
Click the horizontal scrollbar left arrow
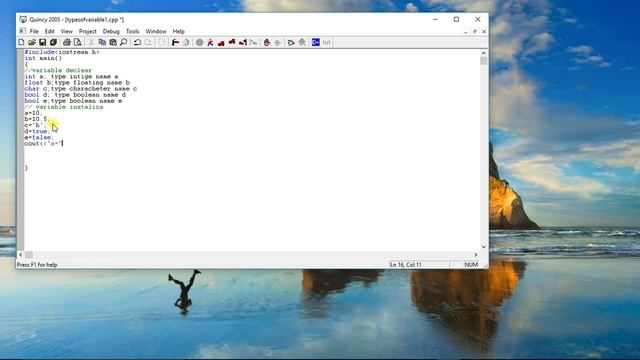pyautogui.click(x=21, y=255)
